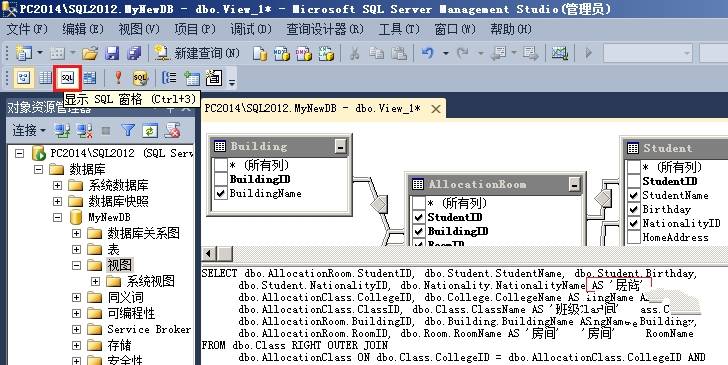Screen dimensions: 728x365
Task: Open file with the folder icon
Action: coord(90,53)
